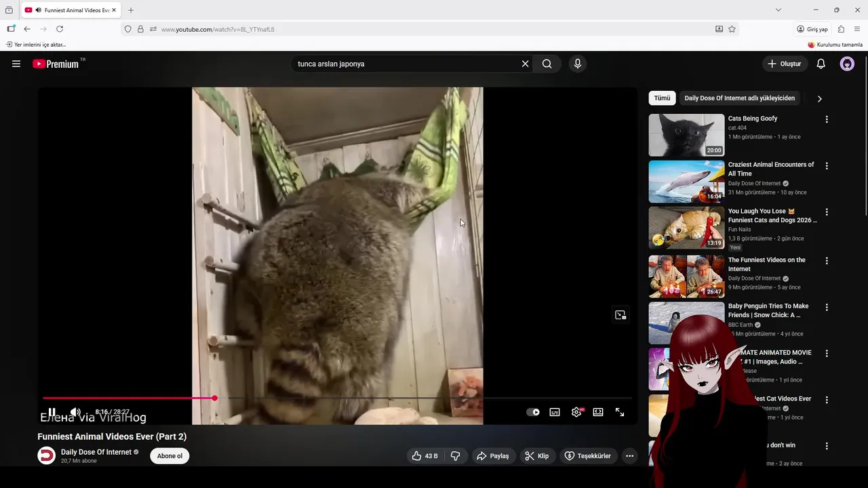Open notifications bell

(x=821, y=64)
